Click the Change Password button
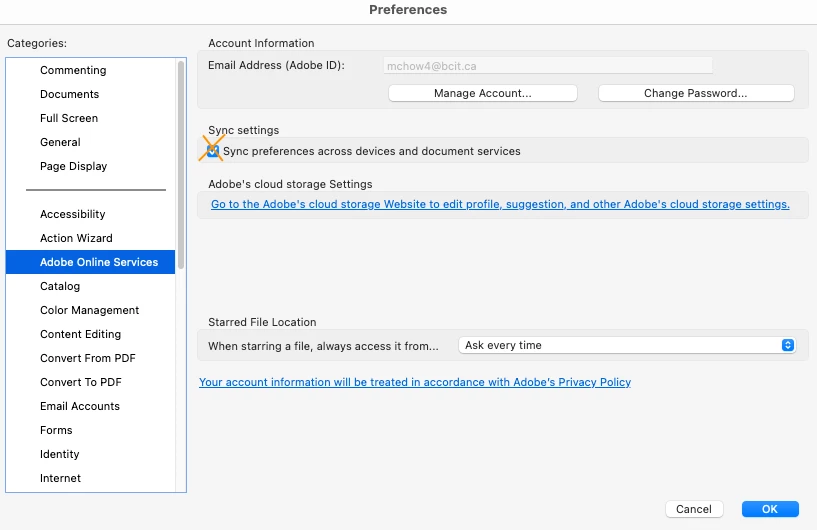 (x=695, y=93)
